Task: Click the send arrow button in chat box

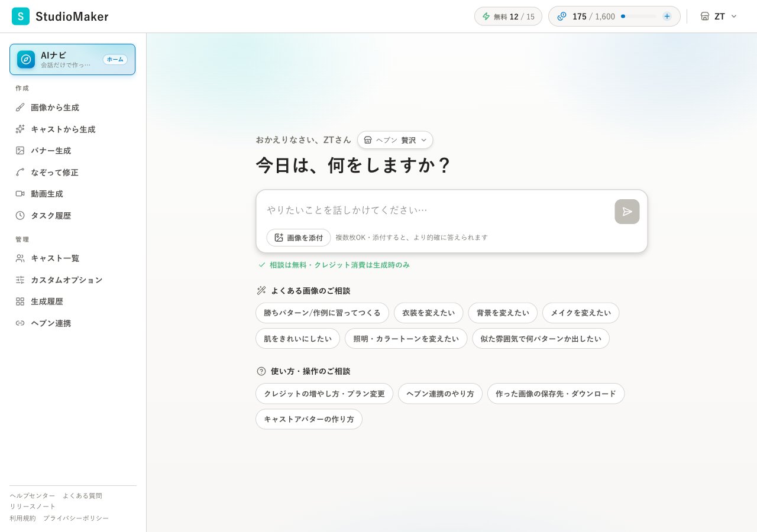Action: [627, 212]
